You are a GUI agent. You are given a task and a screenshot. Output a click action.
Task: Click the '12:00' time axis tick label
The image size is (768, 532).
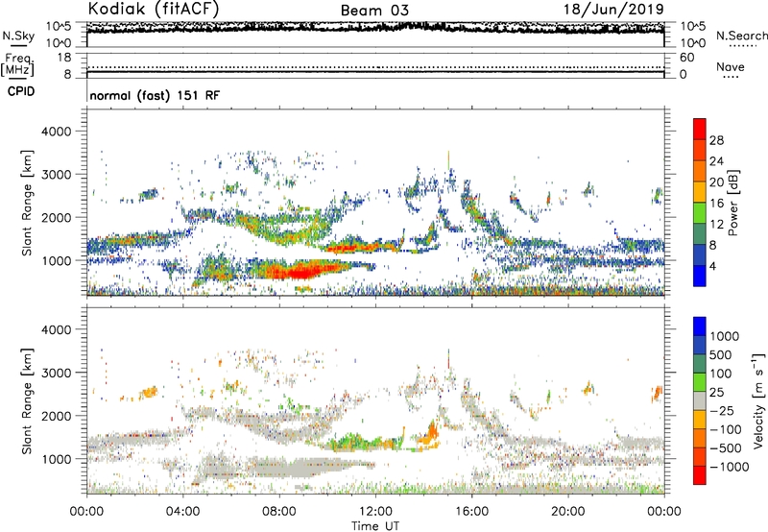375,512
